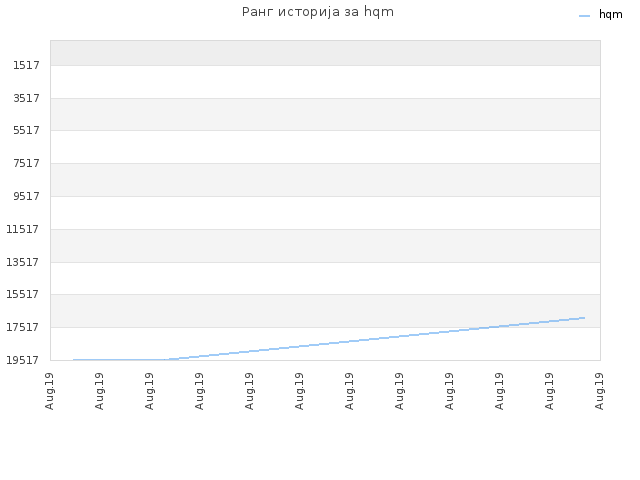
Task: Click the chart title Ранг историја за hqm
Action: [318, 12]
